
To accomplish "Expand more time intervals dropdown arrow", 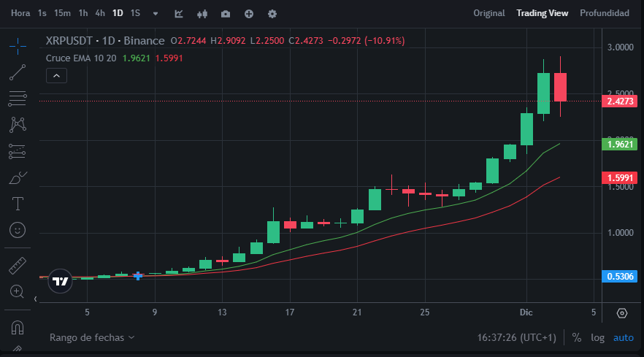I will pos(156,14).
